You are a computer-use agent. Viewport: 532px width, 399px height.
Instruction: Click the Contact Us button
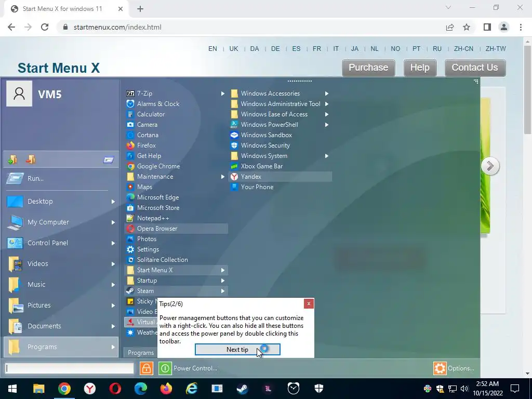coord(475,68)
